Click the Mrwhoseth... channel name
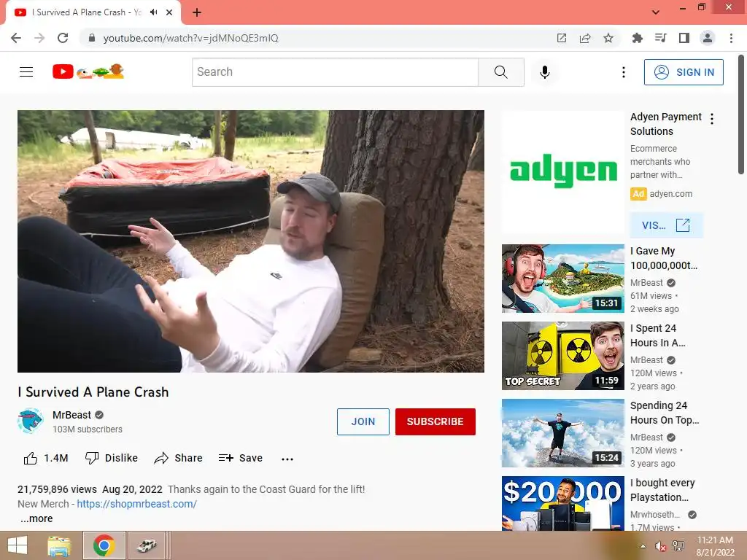The height and width of the screenshot is (560, 747). 655,515
